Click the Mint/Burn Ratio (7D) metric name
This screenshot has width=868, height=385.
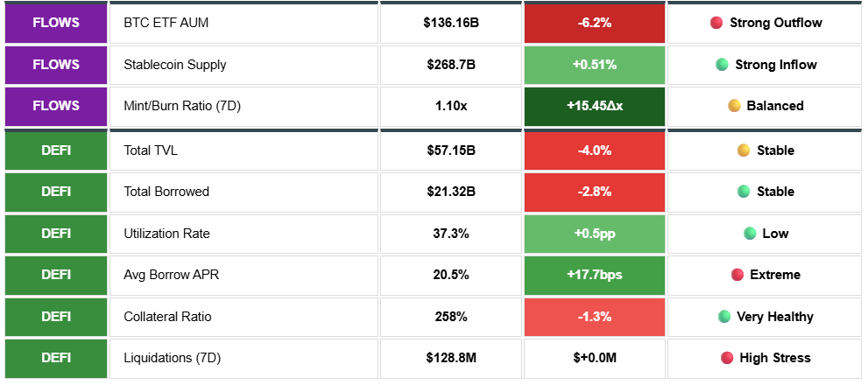pyautogui.click(x=182, y=106)
